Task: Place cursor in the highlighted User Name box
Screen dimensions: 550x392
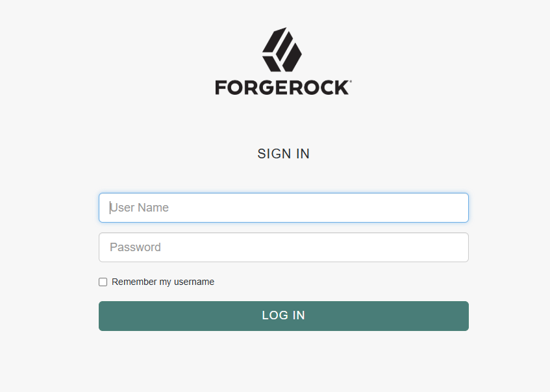Action: coord(283,208)
